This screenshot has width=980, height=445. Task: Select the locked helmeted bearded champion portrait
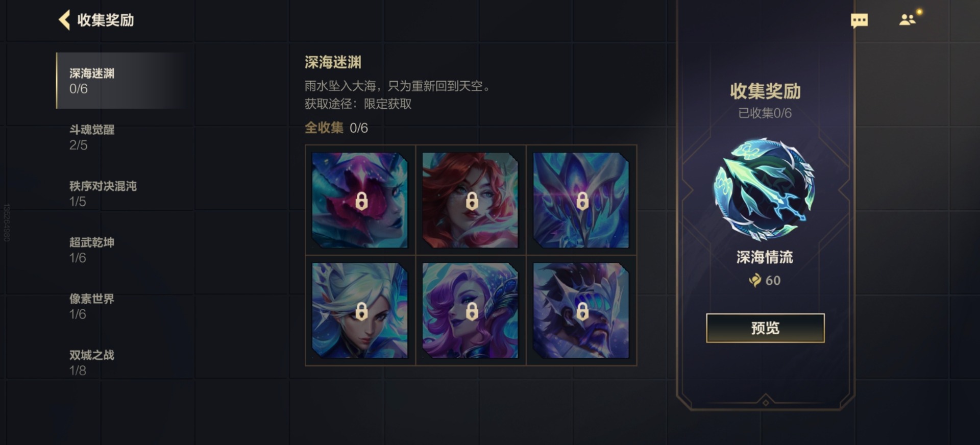(x=581, y=310)
